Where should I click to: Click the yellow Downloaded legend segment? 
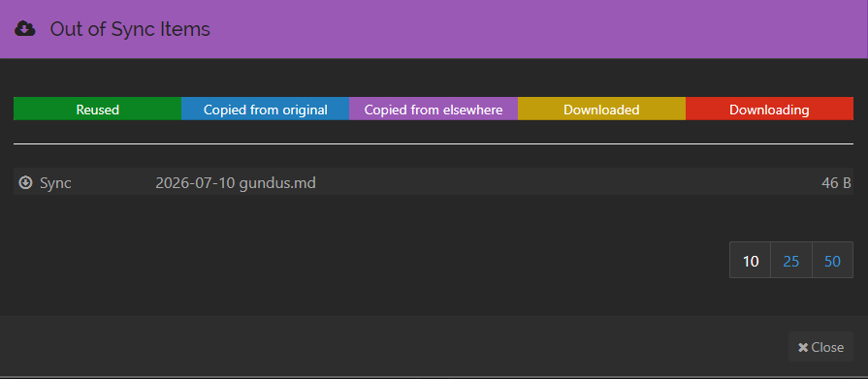pos(601,109)
